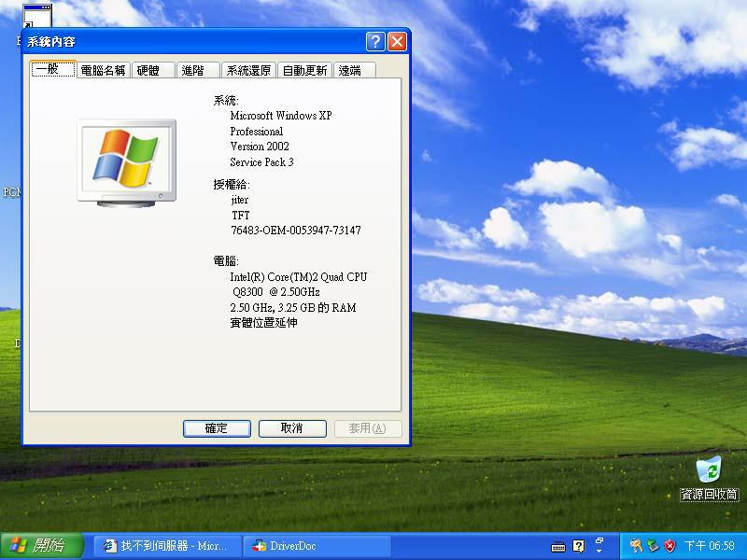Open the 電腦名稱 tab
Image resolution: width=747 pixels, height=560 pixels.
pyautogui.click(x=103, y=71)
